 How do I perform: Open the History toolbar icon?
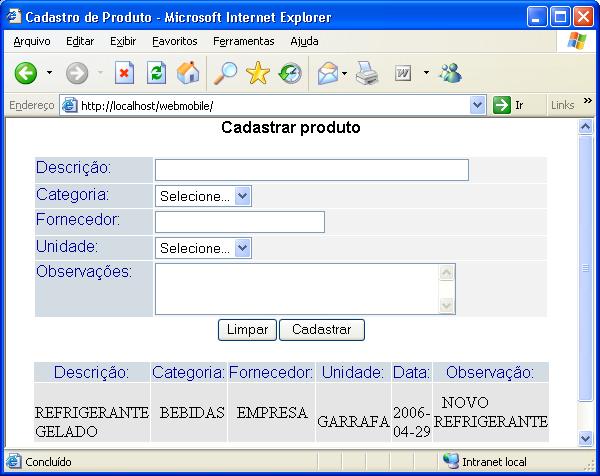point(290,73)
